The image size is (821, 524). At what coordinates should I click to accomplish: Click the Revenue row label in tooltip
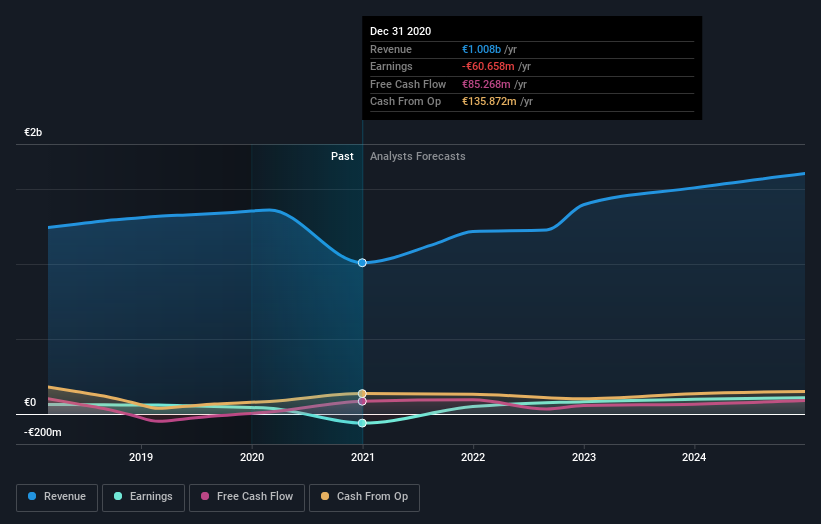(391, 49)
